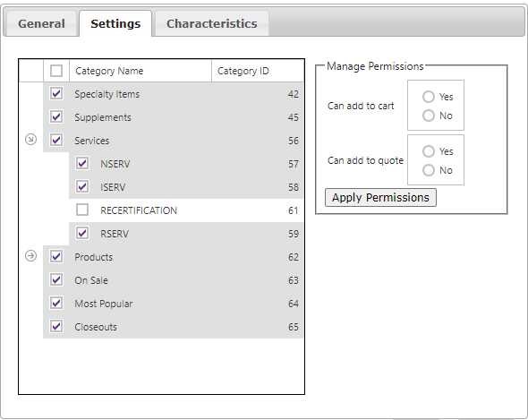Toggle the select-all header checkbox
This screenshot has width=528, height=420.
click(x=56, y=71)
